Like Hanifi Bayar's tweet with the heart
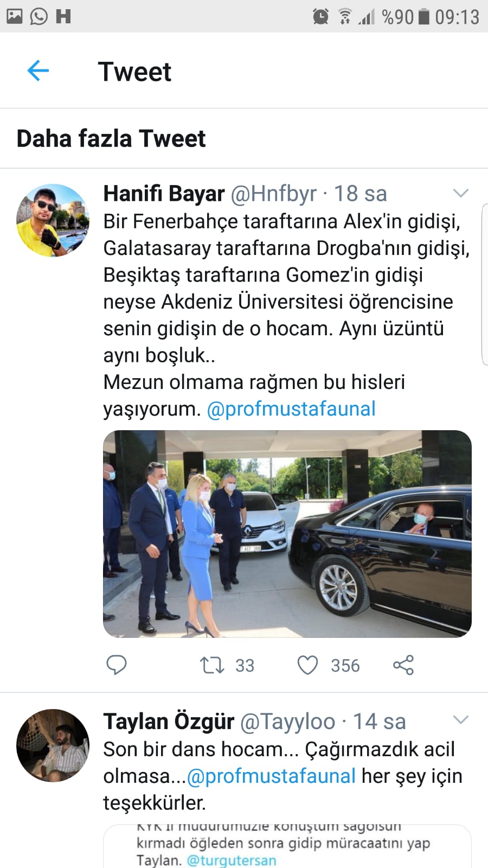Screen dimensions: 488x868 pyautogui.click(x=307, y=665)
